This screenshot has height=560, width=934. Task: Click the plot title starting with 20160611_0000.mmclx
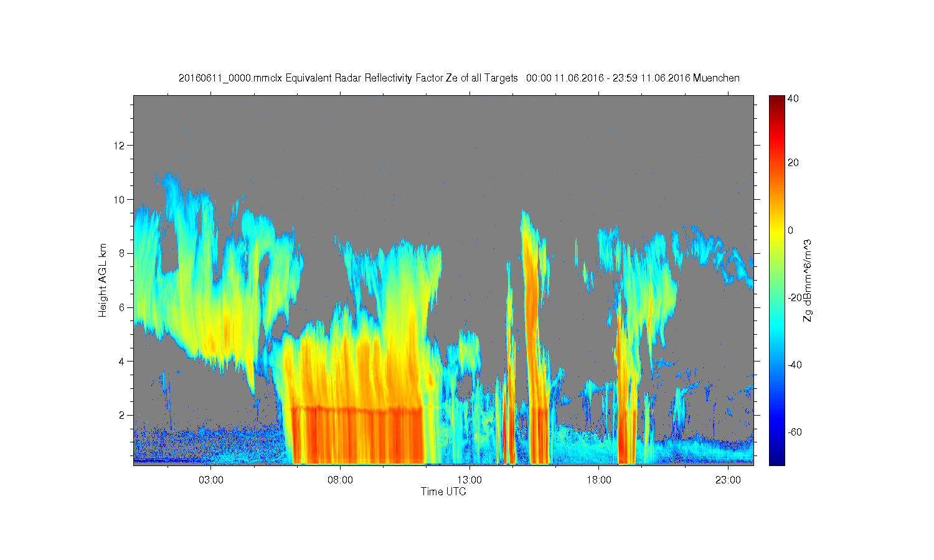pos(459,78)
